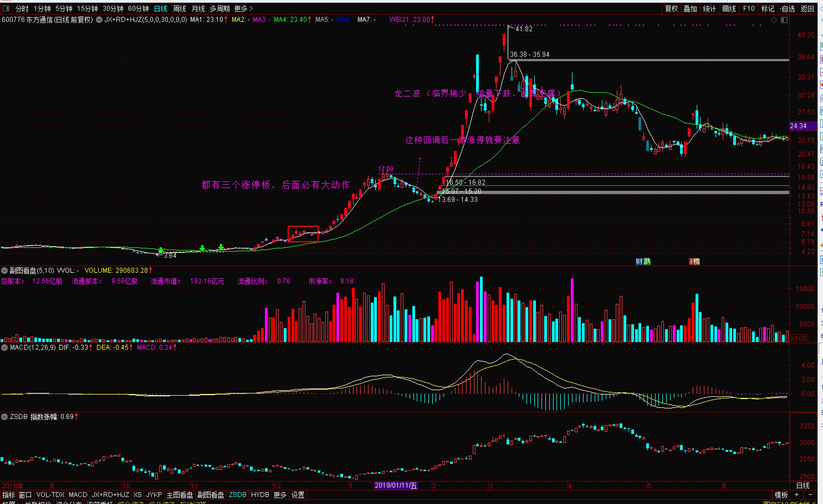Select the JYKP indicator tab
This screenshot has width=823, height=504.
point(154,495)
